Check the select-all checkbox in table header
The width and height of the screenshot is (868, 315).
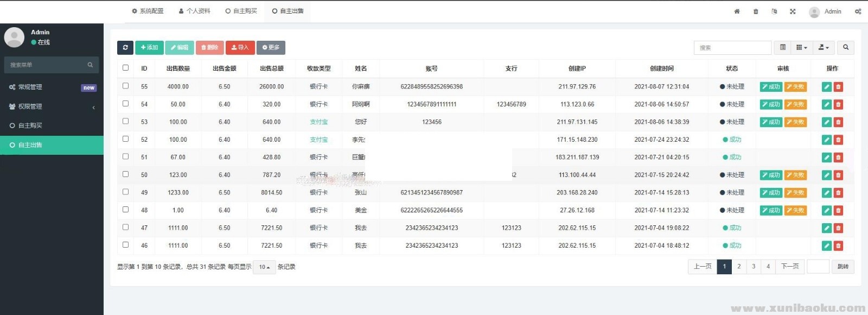tap(126, 68)
